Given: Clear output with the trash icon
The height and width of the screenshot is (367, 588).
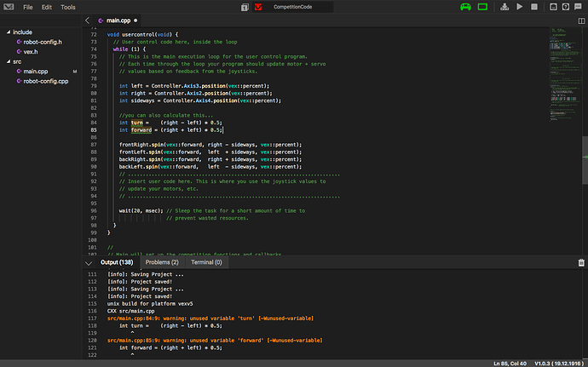Looking at the screenshot, I should coord(581,262).
